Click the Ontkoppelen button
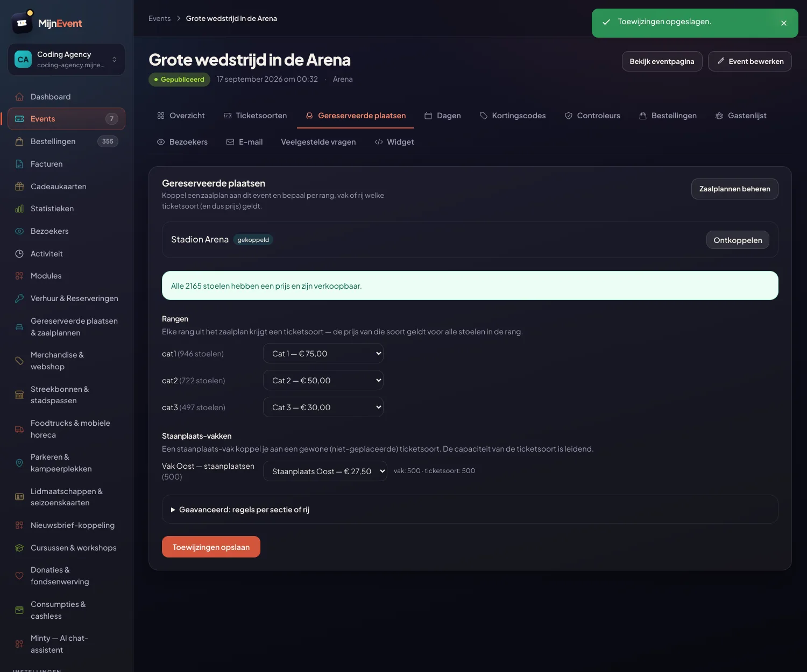The height and width of the screenshot is (672, 807). tap(738, 240)
